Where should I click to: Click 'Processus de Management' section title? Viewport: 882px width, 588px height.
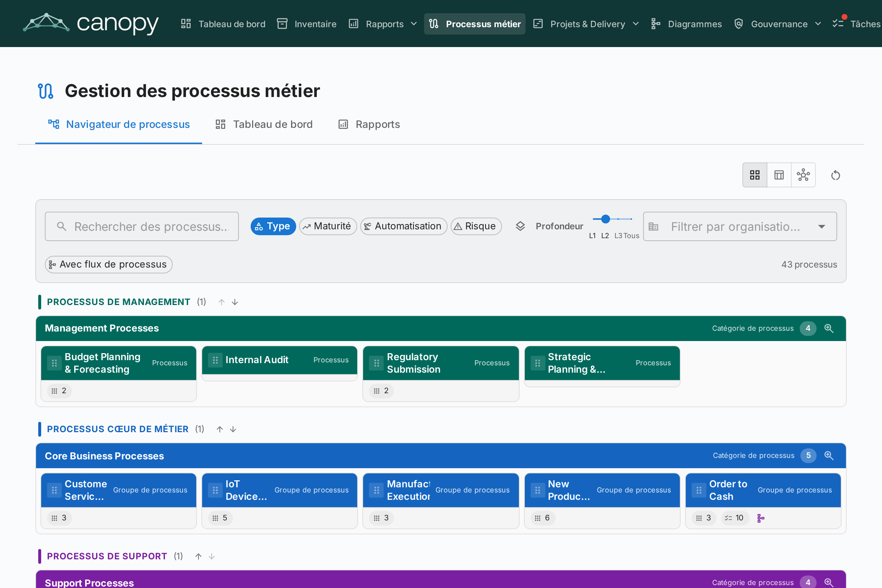tap(118, 302)
